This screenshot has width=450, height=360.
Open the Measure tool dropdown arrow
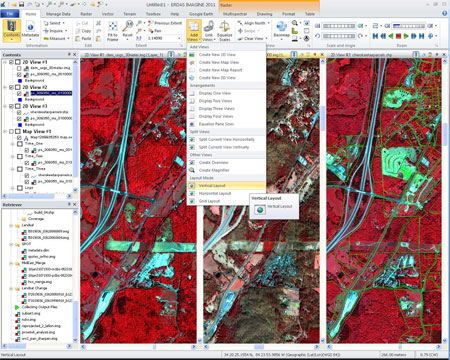pyautogui.click(x=68, y=38)
